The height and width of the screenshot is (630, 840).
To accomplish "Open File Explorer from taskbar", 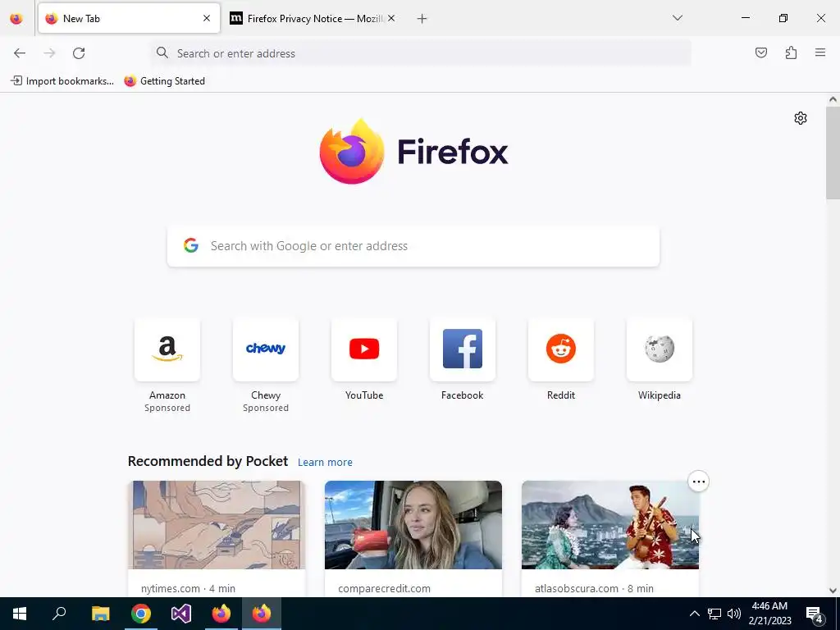I will (100, 614).
